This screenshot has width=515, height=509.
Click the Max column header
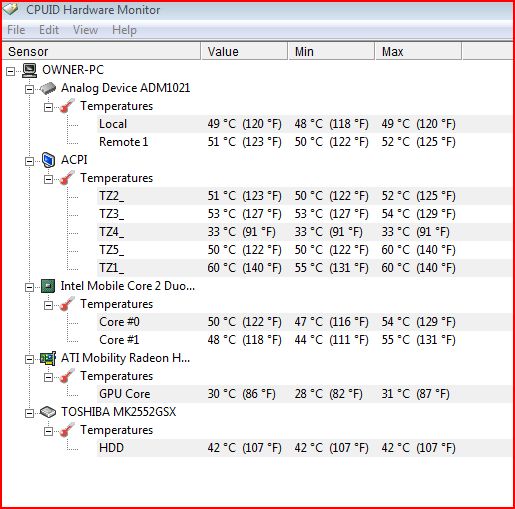coord(419,51)
